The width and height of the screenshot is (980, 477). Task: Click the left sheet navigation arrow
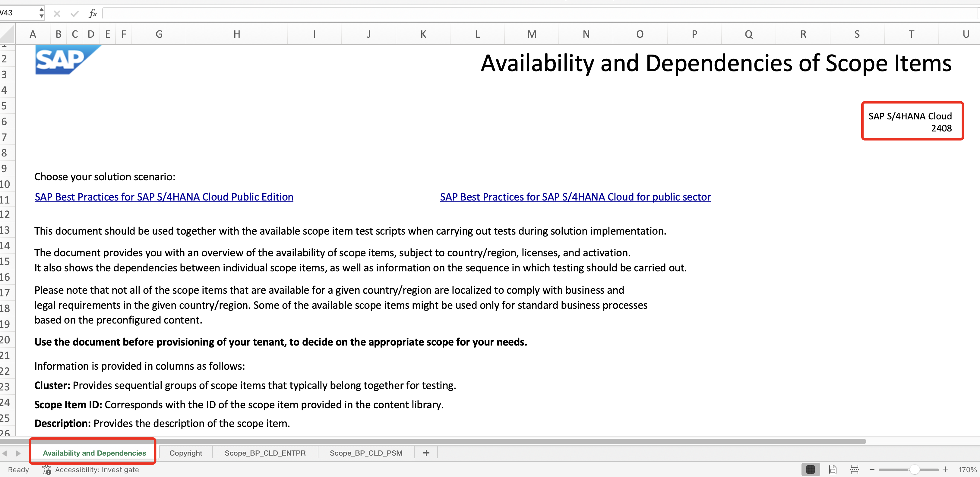pyautogui.click(x=5, y=453)
